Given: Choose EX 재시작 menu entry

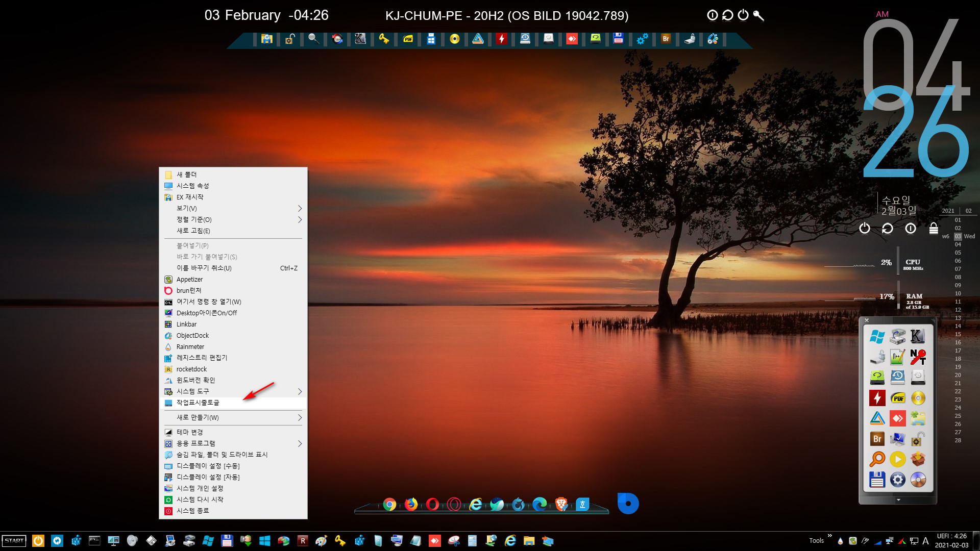Looking at the screenshot, I should (233, 197).
